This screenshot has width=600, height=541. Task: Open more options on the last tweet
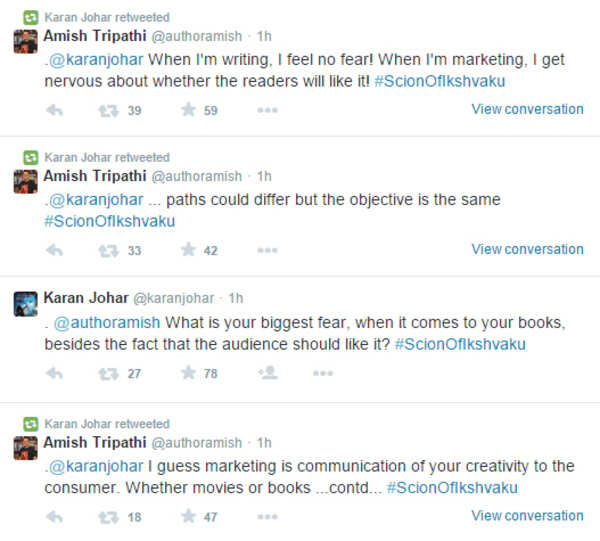pos(267,517)
